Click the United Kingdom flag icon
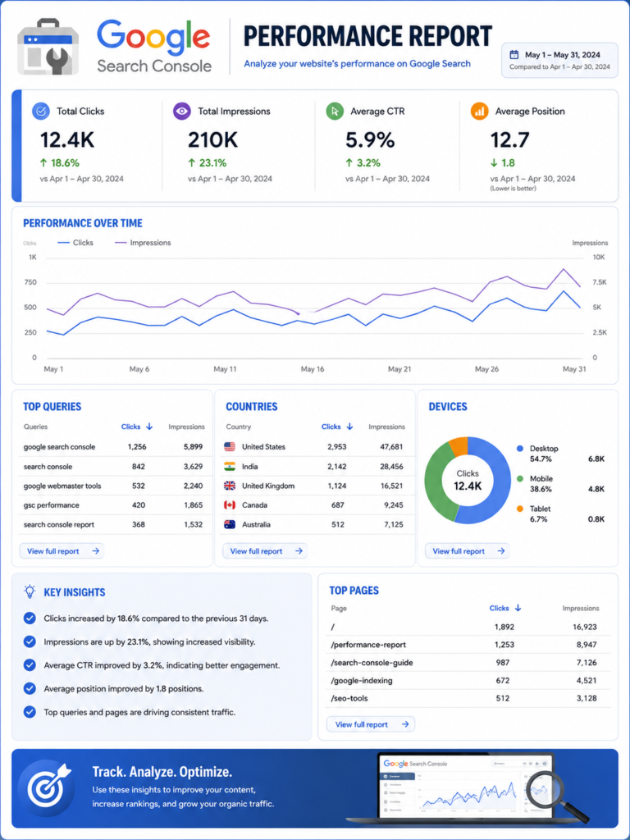Viewport: 630px width, 840px height. tap(230, 486)
